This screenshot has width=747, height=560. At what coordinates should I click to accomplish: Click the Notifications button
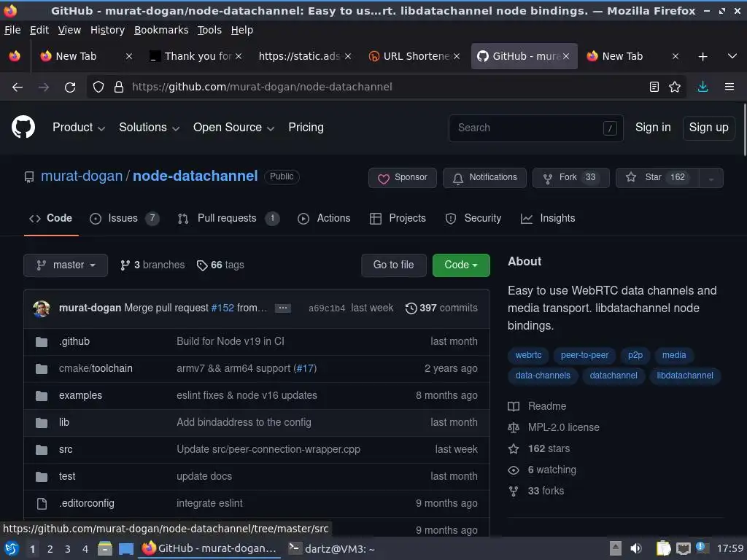[484, 178]
